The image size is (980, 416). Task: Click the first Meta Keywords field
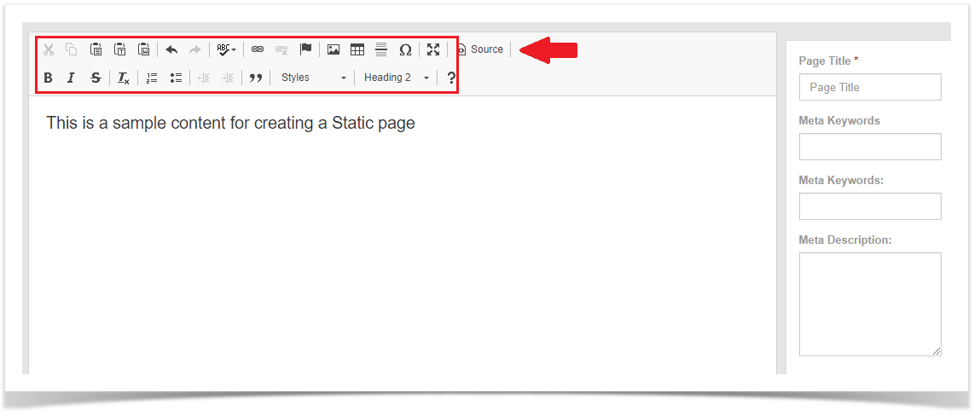coord(870,147)
